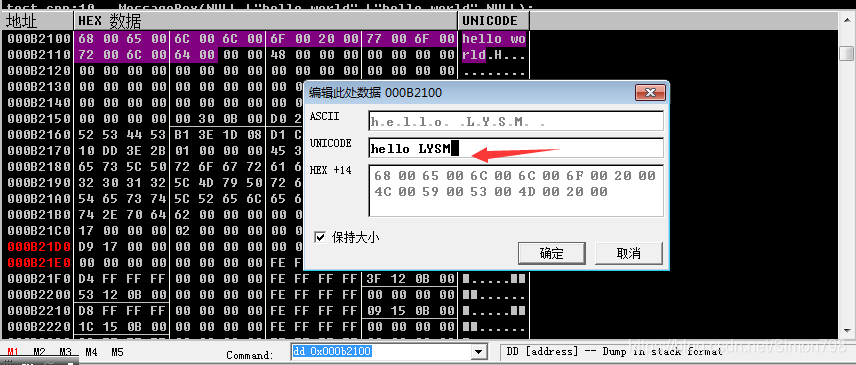The height and width of the screenshot is (365, 856).
Task: Select address row 000B21F0
Action: 39,278
